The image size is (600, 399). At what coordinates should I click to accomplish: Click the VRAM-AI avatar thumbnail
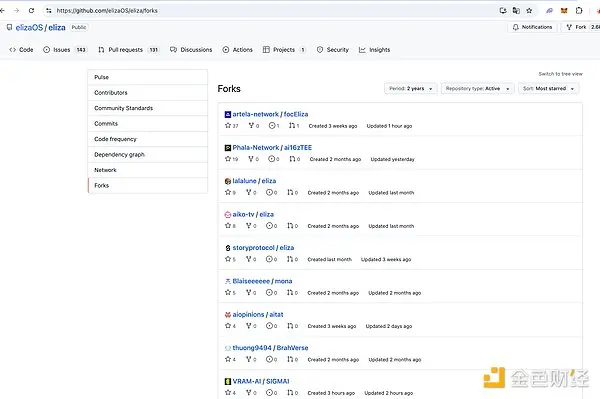(x=228, y=381)
